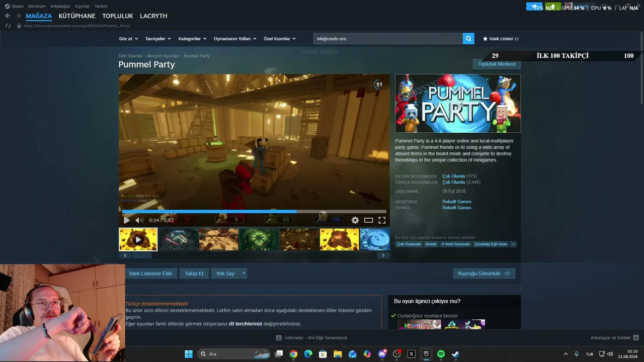Expand the Tavsiyeler dropdown
644x362 pixels.
[x=158, y=39]
